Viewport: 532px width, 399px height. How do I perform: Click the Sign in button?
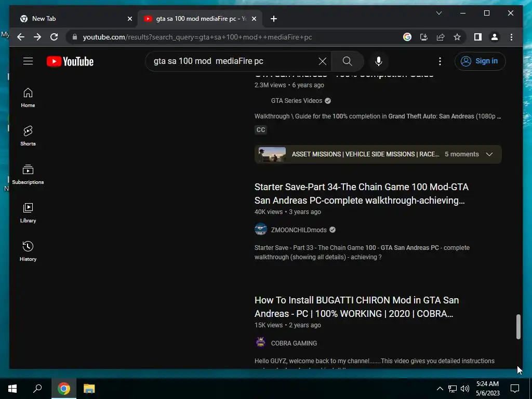(480, 61)
